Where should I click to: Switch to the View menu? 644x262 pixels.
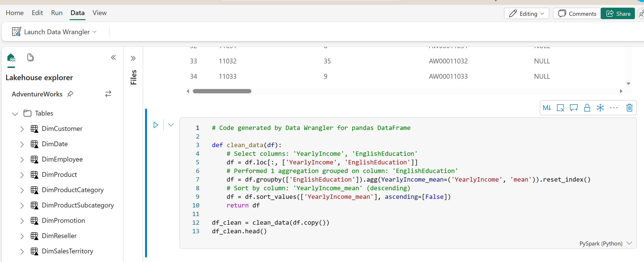tap(99, 13)
